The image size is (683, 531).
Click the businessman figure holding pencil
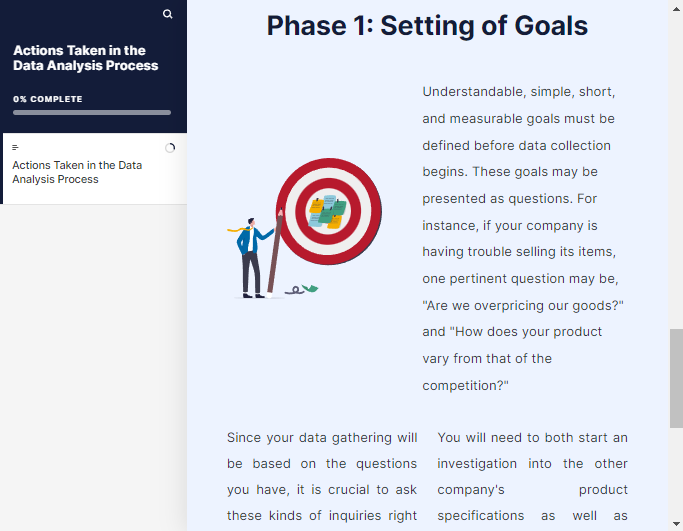pyautogui.click(x=251, y=258)
